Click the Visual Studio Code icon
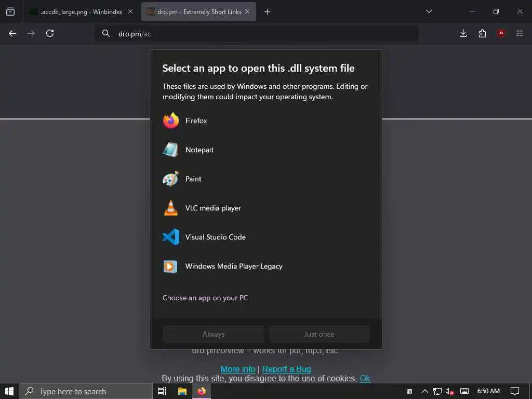This screenshot has height=399, width=532. 170,237
